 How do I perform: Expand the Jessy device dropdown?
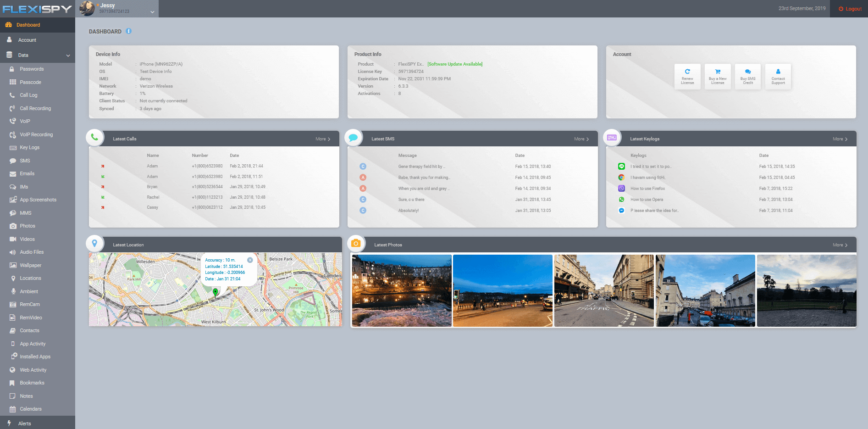(152, 12)
